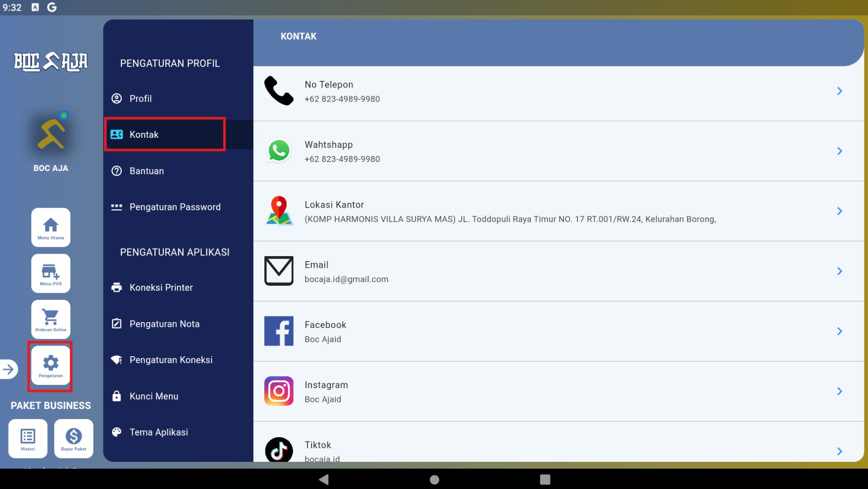
Task: Click the Bantuan question mark icon
Action: click(117, 171)
